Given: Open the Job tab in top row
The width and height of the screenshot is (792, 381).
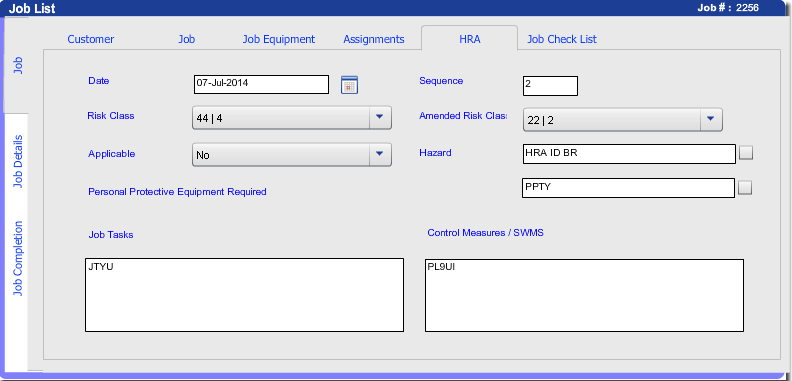Looking at the screenshot, I should 186,39.
